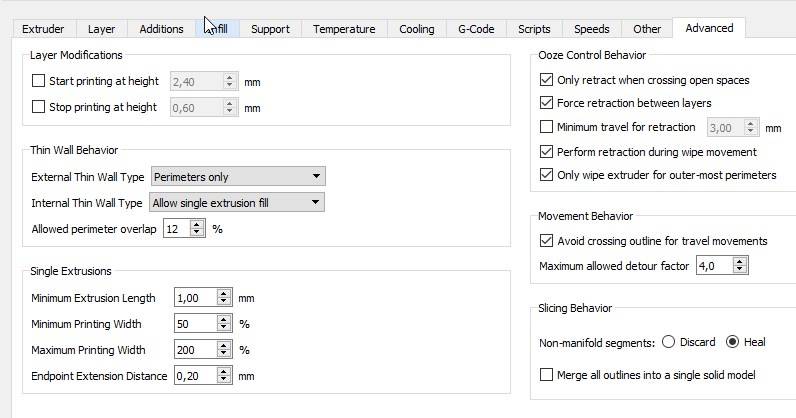This screenshot has width=796, height=418.
Task: Toggle Only retract when crossing open spaces
Action: click(546, 80)
